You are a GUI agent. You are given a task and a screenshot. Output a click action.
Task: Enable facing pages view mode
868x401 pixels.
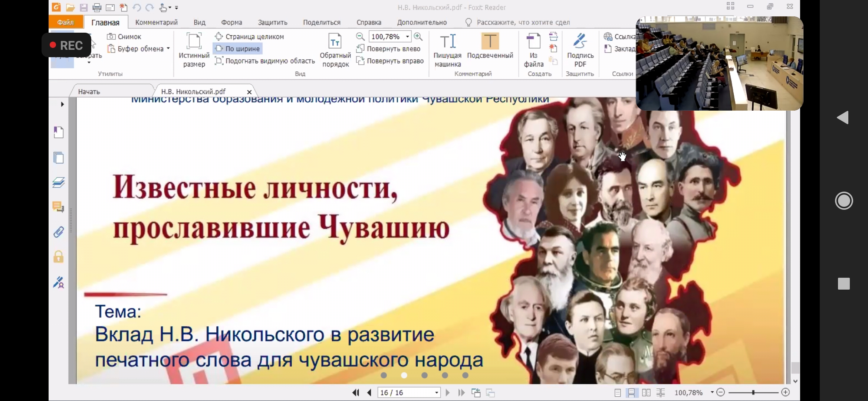646,392
